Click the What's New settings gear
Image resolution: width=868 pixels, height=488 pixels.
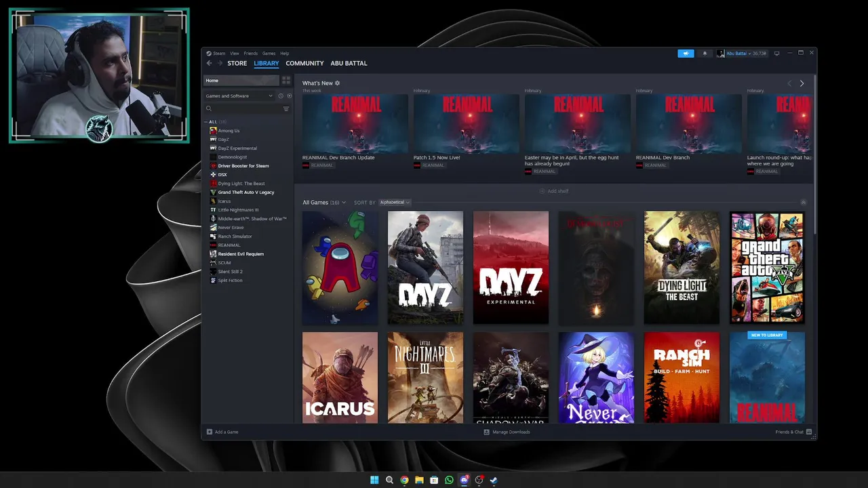[x=337, y=83]
